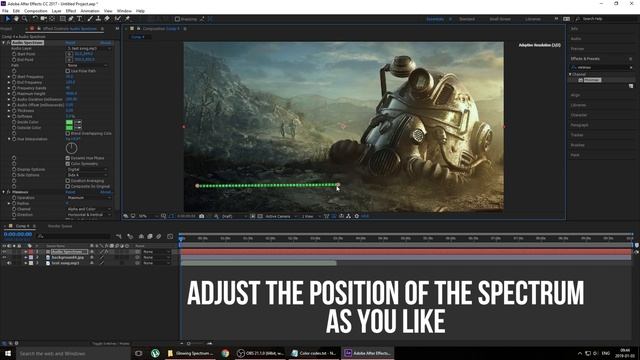Select the Zoom magnifier tool
This screenshot has width=640, height=360.
pyautogui.click(x=24, y=19)
